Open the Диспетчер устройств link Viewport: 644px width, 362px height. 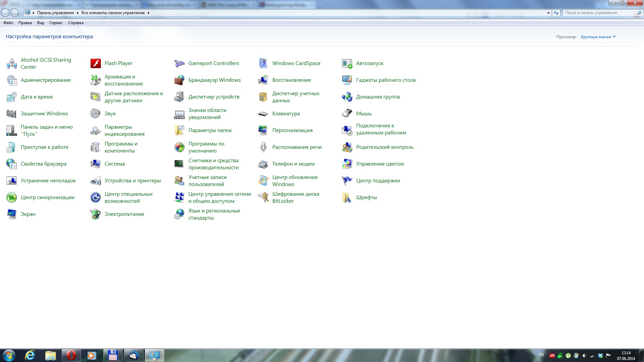pos(214,97)
